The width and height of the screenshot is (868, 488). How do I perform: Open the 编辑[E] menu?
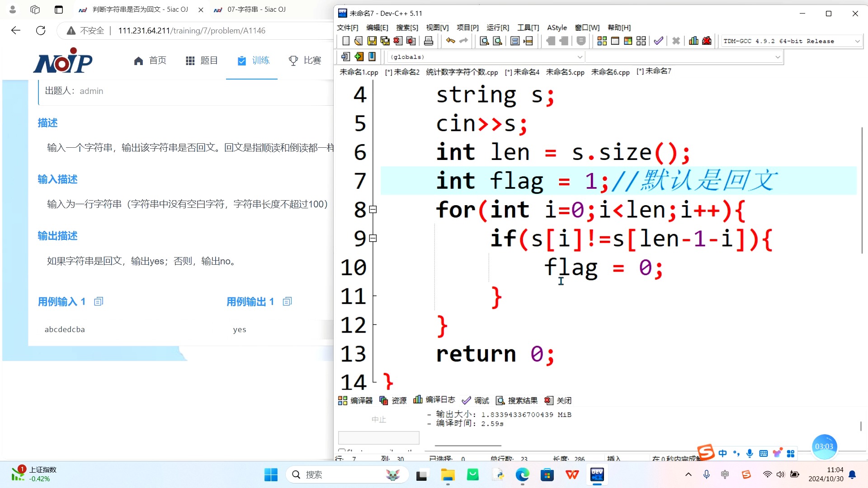point(377,28)
